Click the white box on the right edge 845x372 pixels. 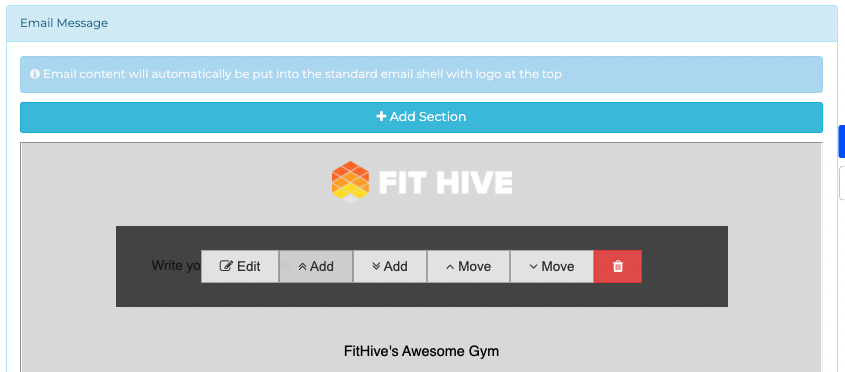842,183
